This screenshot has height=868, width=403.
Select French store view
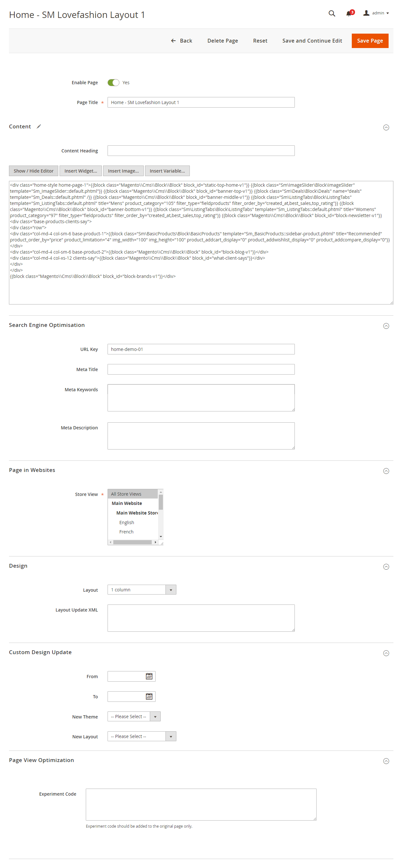(x=133, y=532)
